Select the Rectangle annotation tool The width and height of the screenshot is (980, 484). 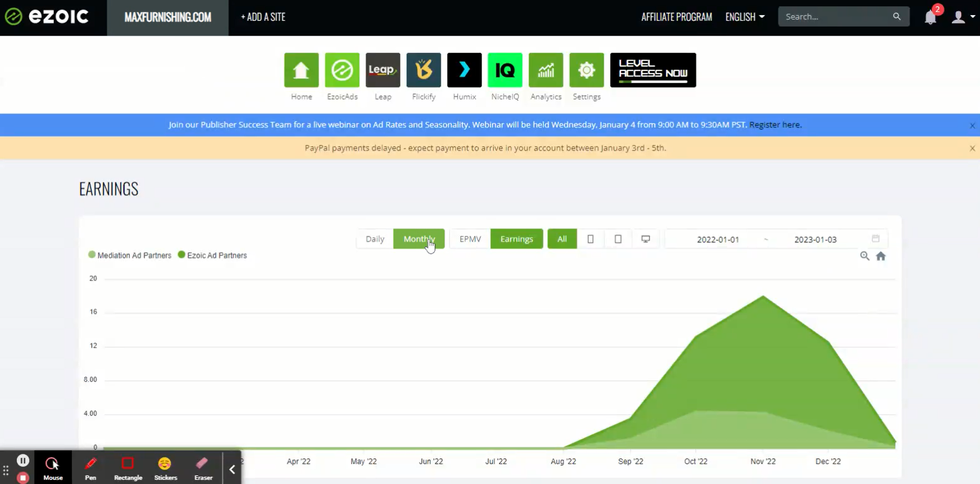coord(128,468)
